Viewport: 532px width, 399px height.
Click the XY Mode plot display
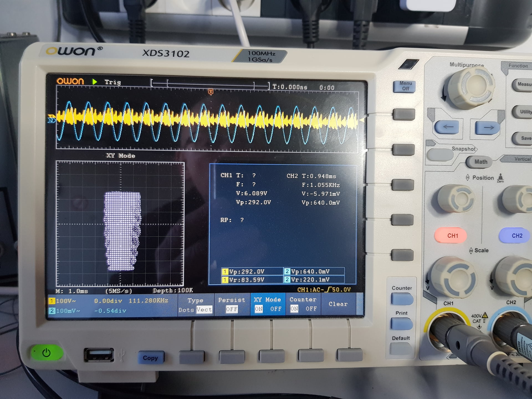[x=120, y=224]
